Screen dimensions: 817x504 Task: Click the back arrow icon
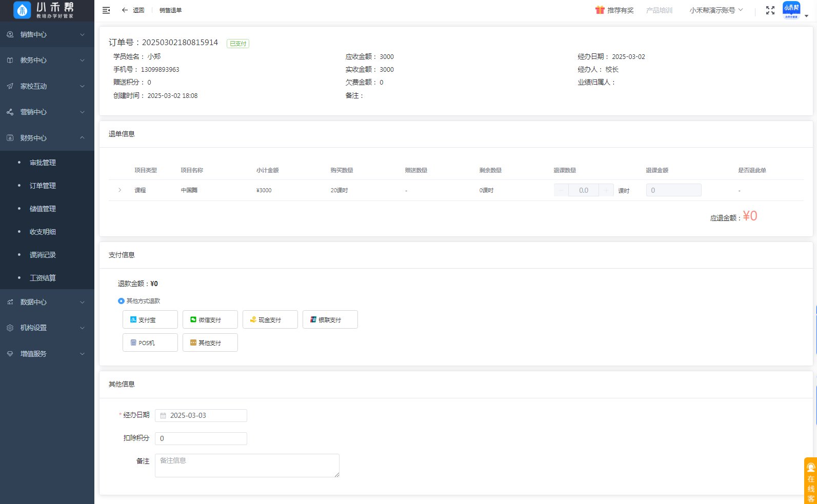pyautogui.click(x=125, y=10)
